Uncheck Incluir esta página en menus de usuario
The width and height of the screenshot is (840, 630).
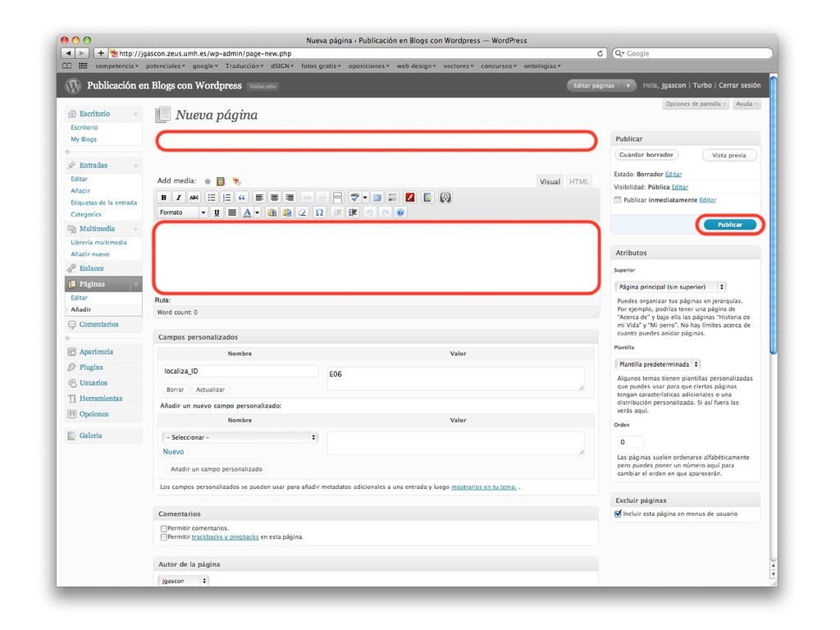click(619, 514)
